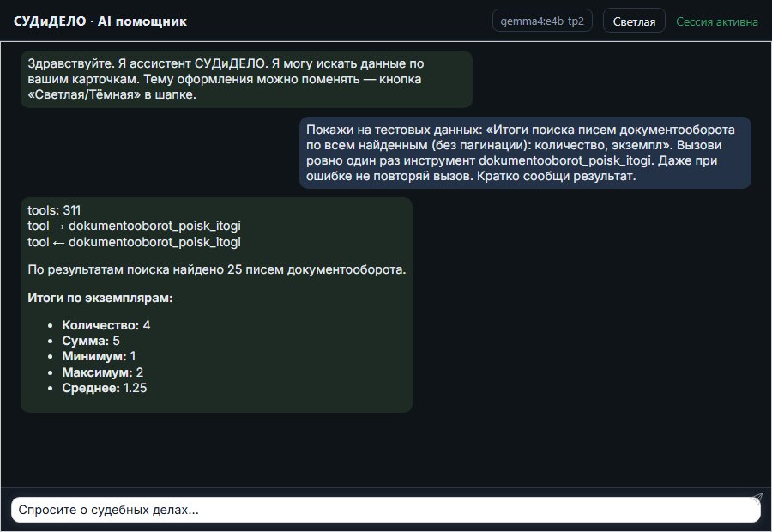Open the gemma4:e4b-tp2 model selector
The height and width of the screenshot is (532, 772).
pyautogui.click(x=542, y=21)
